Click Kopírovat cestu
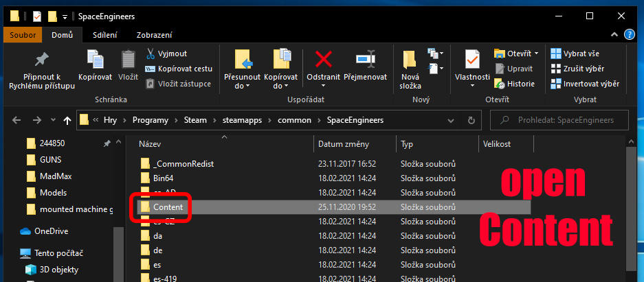 pyautogui.click(x=179, y=69)
